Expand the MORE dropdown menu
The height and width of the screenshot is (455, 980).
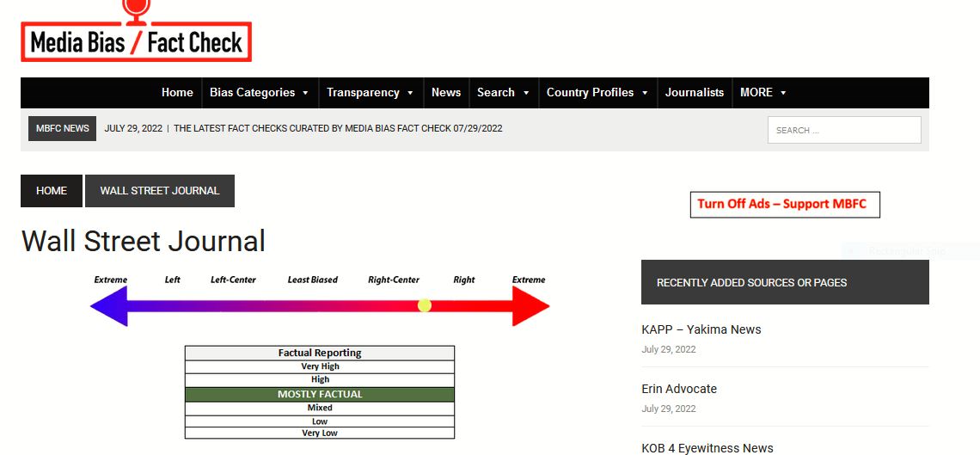click(763, 93)
